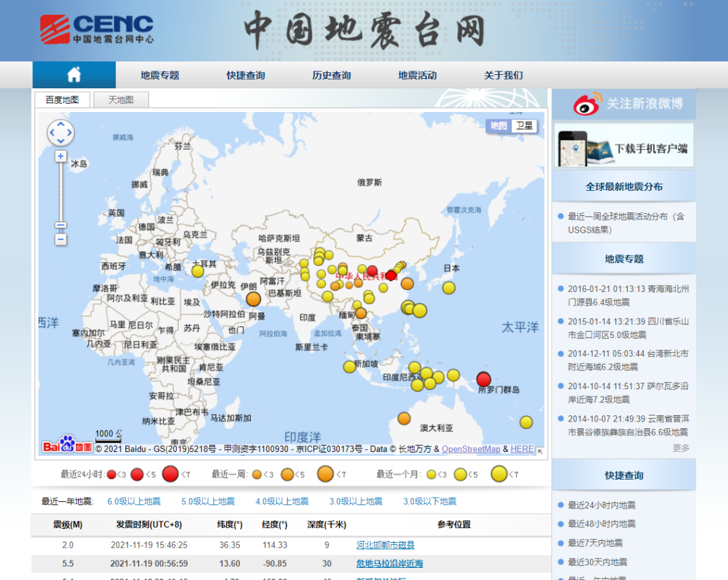Select the 天地图 tab

point(121,100)
